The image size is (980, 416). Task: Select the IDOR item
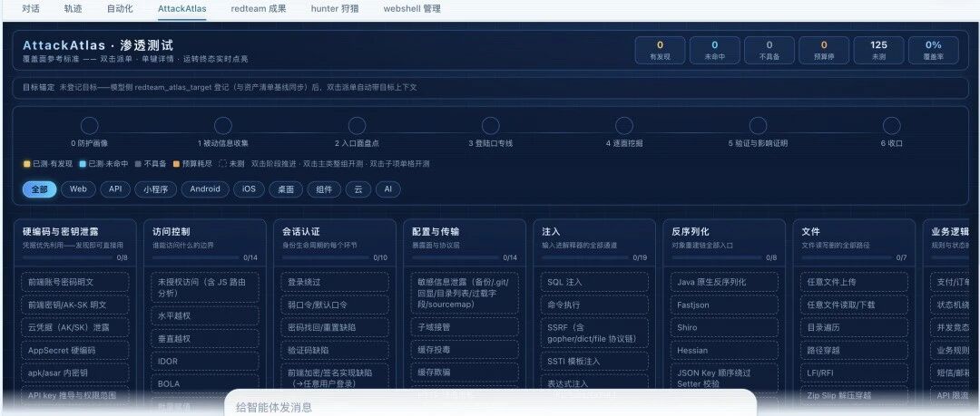(205, 361)
